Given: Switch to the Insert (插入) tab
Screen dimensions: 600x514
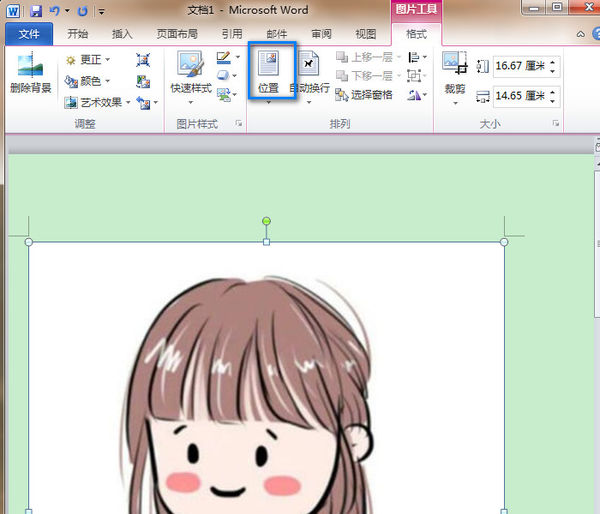Looking at the screenshot, I should point(122,33).
